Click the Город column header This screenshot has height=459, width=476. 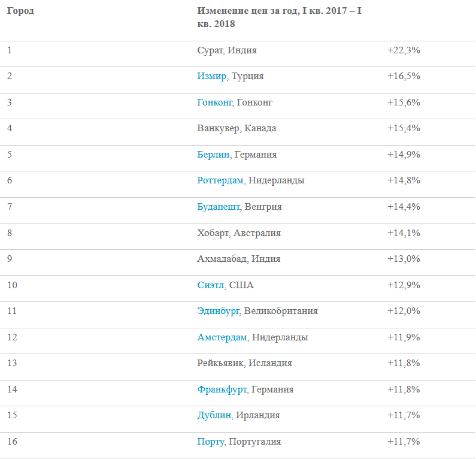click(x=20, y=11)
